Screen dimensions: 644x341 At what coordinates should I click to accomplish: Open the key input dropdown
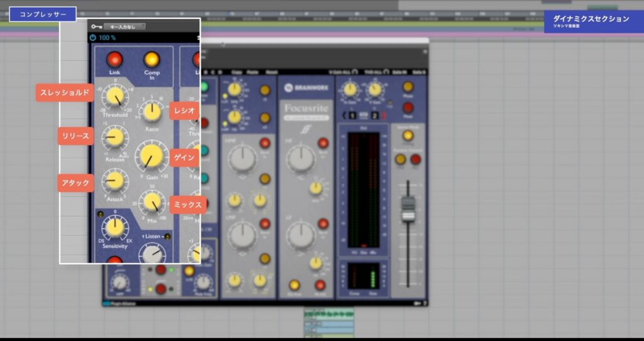[x=125, y=26]
